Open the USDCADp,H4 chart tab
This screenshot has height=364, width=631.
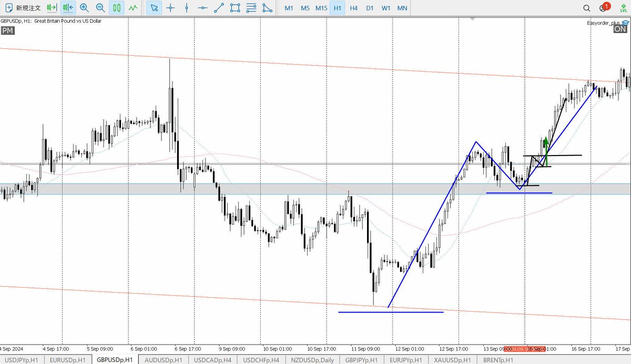pos(212,360)
